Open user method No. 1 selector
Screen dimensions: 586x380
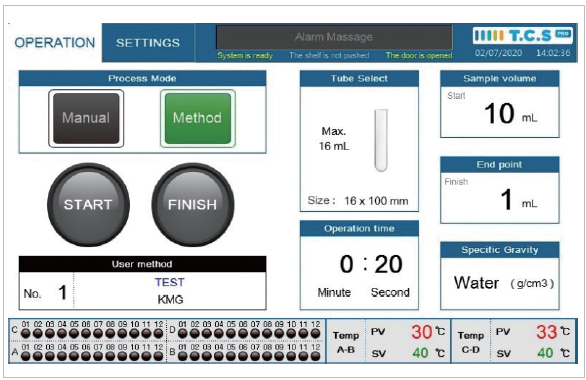pos(46,292)
